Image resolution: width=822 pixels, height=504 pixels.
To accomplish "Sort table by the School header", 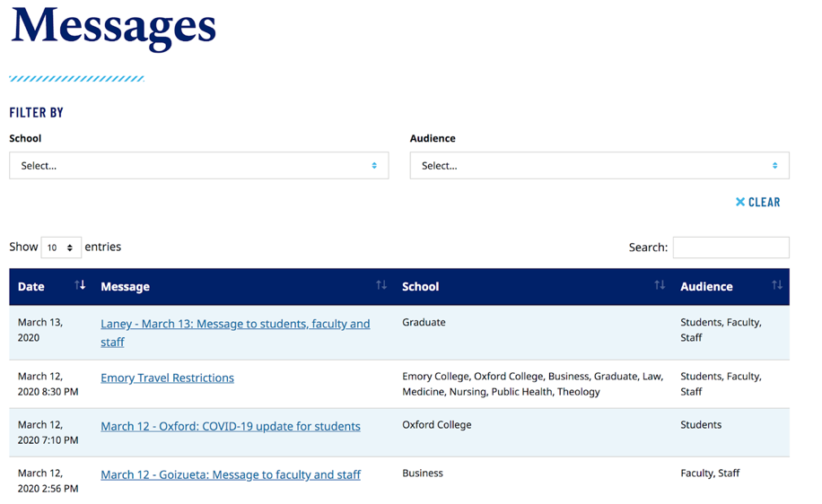I will tap(421, 287).
